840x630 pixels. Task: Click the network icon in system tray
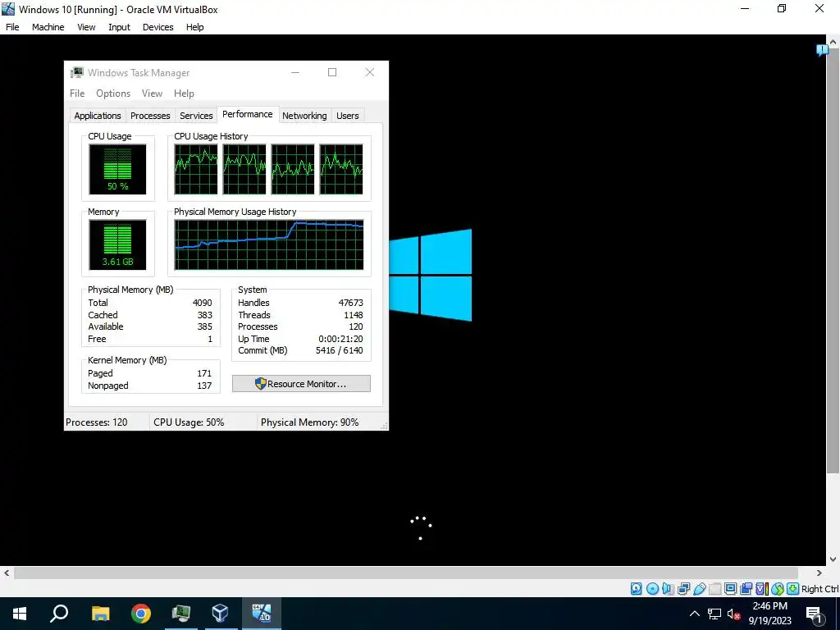tap(714, 614)
